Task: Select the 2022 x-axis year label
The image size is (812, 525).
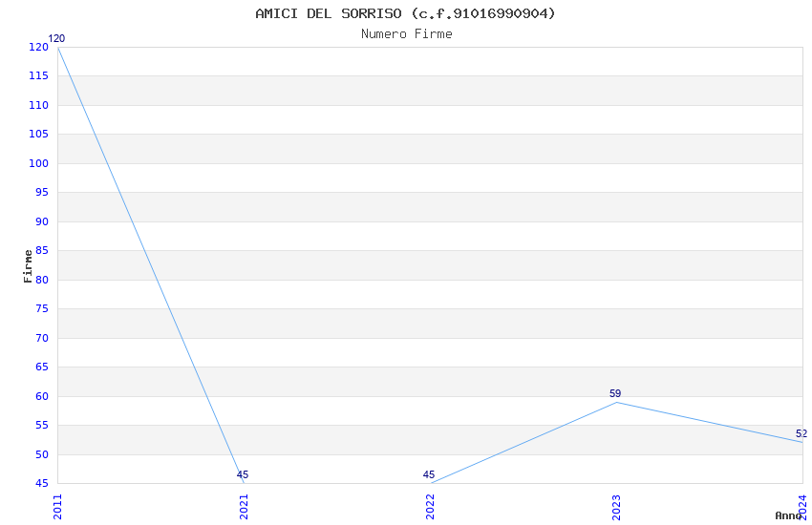Action: (x=430, y=507)
